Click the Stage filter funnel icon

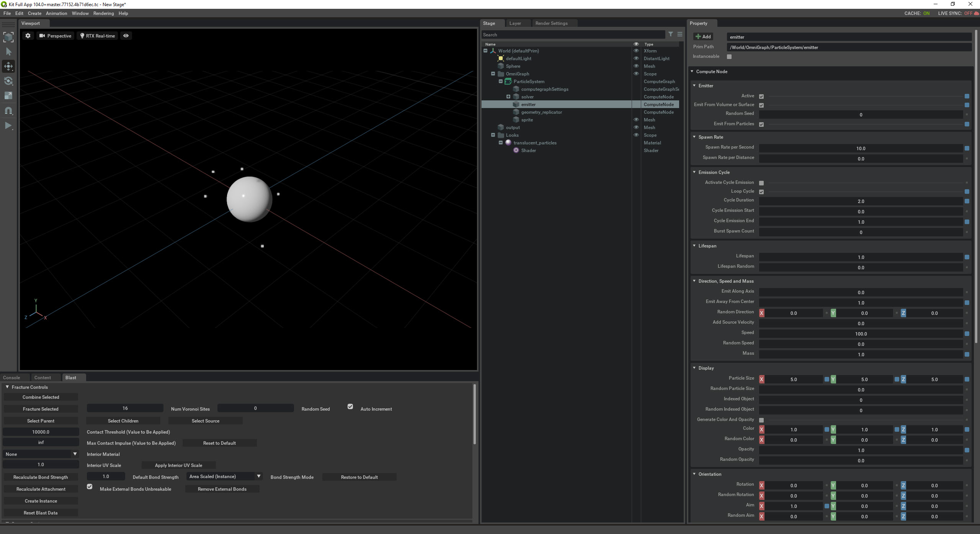(x=671, y=34)
